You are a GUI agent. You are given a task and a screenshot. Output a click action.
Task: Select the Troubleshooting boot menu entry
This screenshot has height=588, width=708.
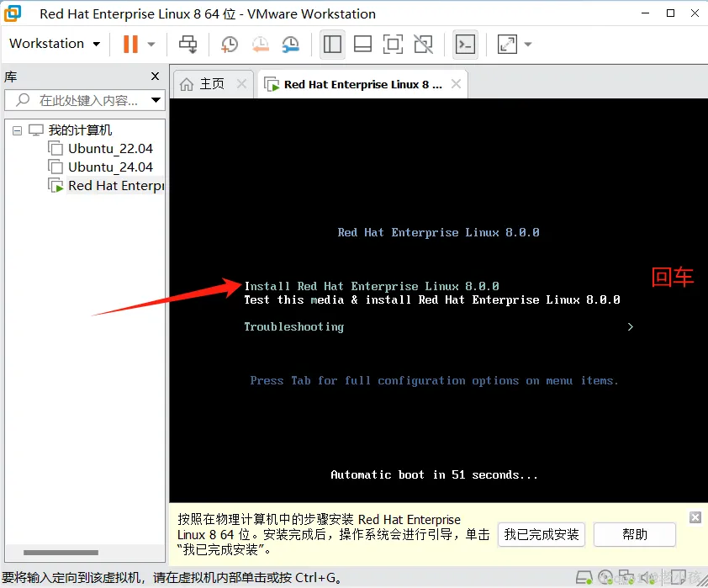[x=294, y=326]
